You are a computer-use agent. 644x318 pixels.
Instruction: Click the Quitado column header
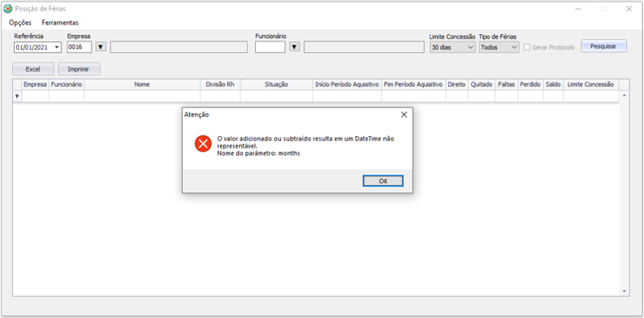482,84
